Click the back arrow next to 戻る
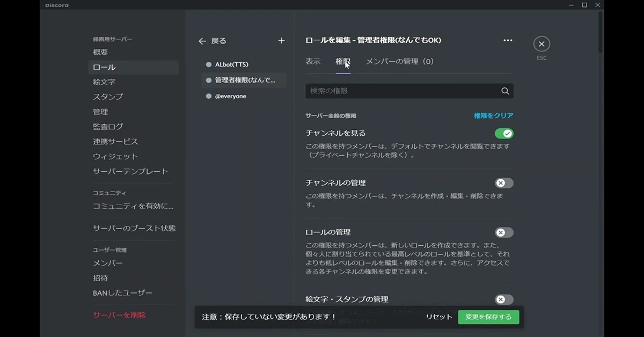Screen dimensions: 644x337 tap(202, 40)
